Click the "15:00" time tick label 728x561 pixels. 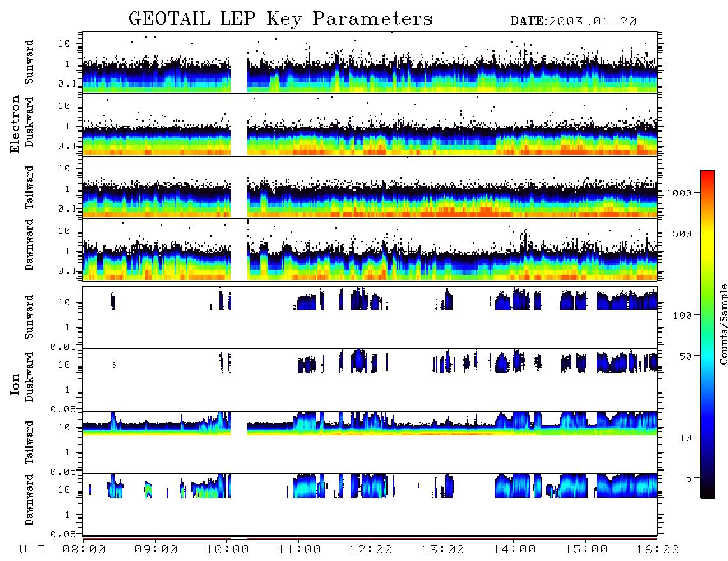[x=586, y=550]
